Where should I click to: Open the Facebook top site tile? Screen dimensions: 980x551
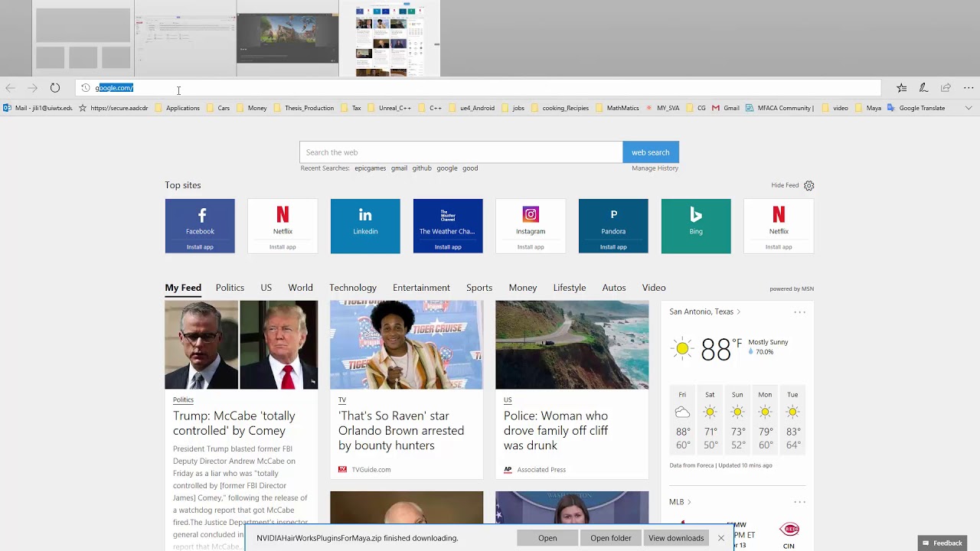pos(200,226)
